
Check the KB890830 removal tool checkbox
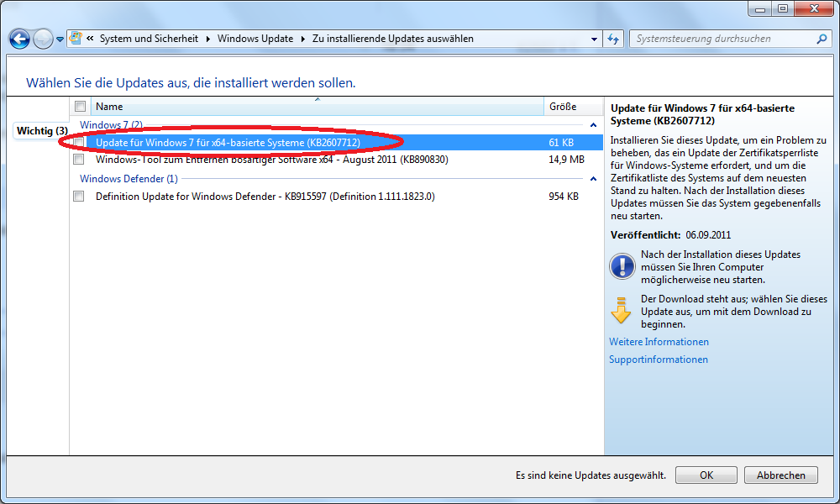[79, 159]
